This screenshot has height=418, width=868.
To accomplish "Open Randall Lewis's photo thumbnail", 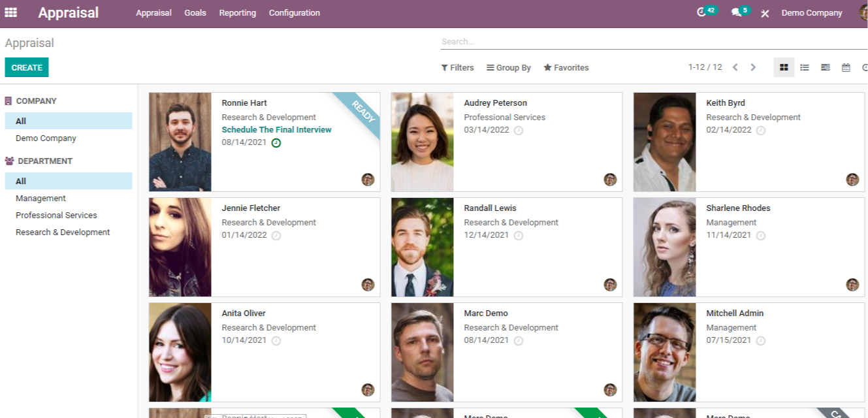I will pyautogui.click(x=423, y=247).
